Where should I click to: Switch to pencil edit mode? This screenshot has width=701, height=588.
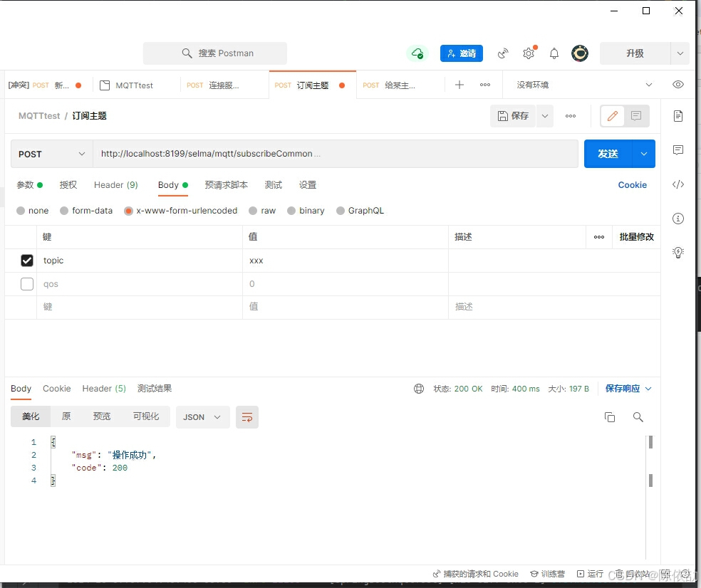(x=613, y=116)
